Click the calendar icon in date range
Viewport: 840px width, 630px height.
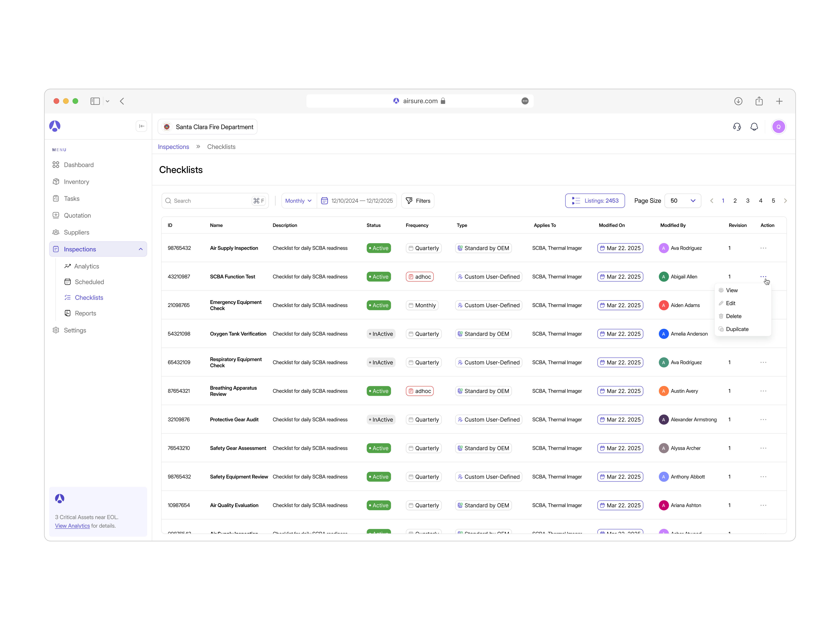pos(324,201)
